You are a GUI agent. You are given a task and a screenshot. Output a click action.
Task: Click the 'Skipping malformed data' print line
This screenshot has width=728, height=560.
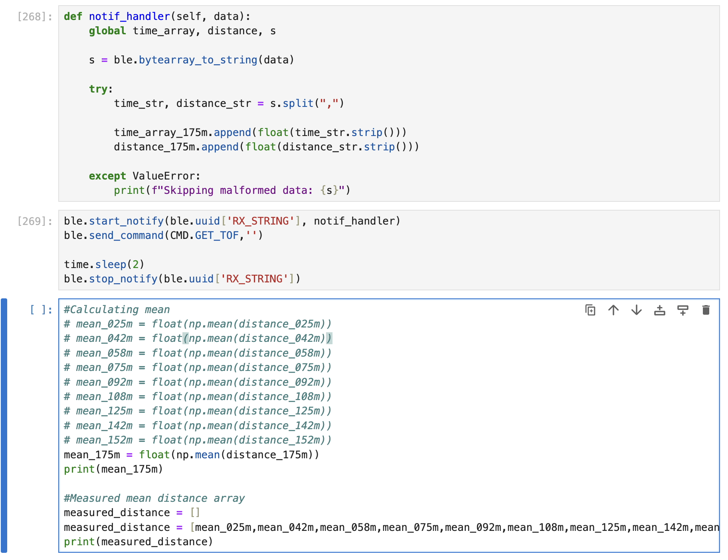[x=232, y=190]
